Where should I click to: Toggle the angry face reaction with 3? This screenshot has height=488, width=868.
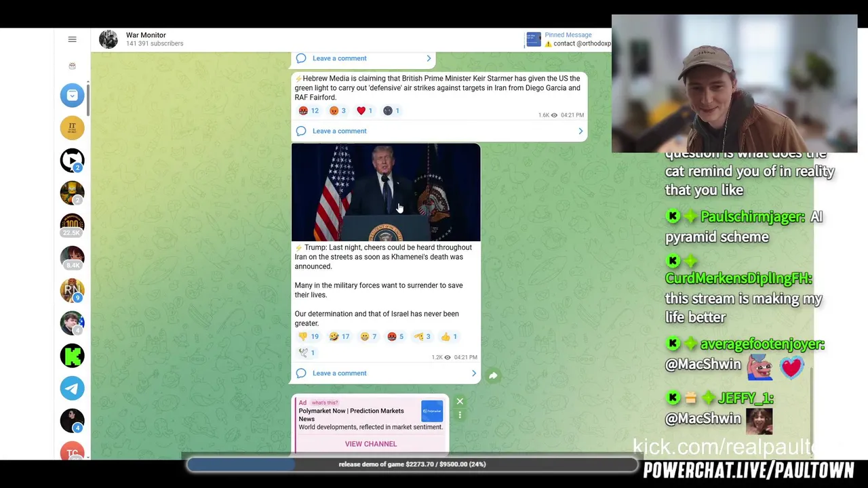[337, 110]
